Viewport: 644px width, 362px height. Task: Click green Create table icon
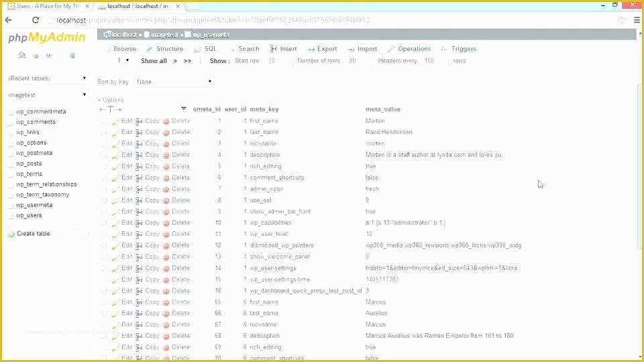[x=11, y=234]
